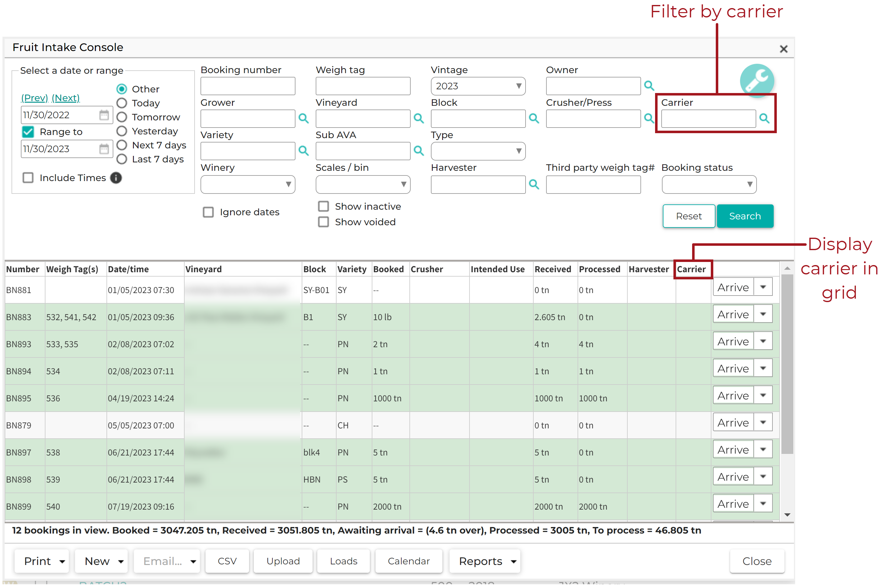Select the Yesterday radio button
Image resolution: width=892 pixels, height=588 pixels.
pyautogui.click(x=122, y=132)
